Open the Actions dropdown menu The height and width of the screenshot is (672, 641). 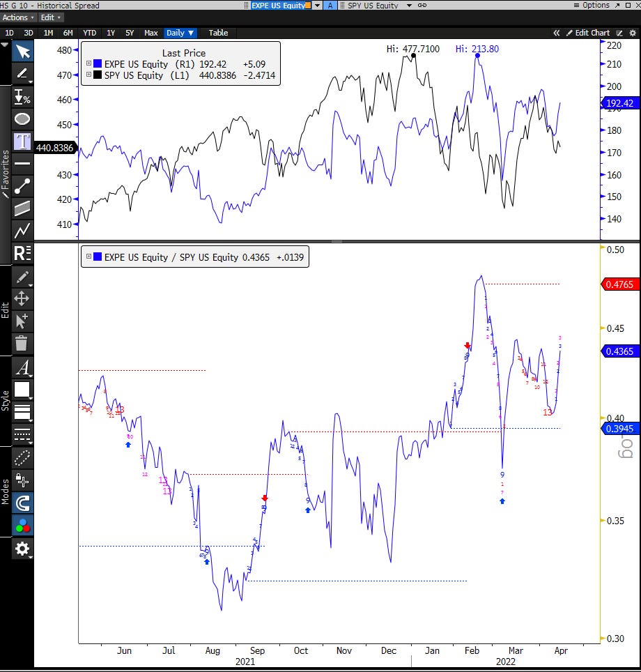point(17,17)
